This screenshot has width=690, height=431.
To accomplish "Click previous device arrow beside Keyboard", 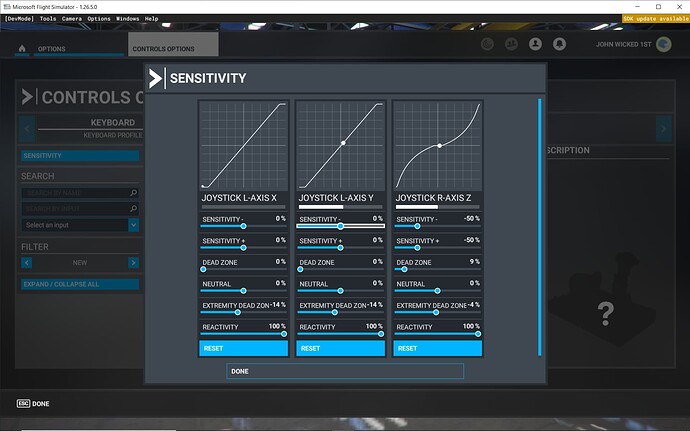I will (28, 128).
